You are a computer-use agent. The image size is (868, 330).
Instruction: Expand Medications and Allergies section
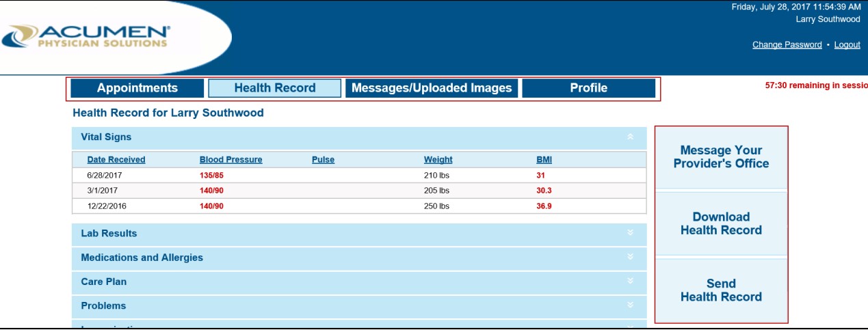pos(630,258)
